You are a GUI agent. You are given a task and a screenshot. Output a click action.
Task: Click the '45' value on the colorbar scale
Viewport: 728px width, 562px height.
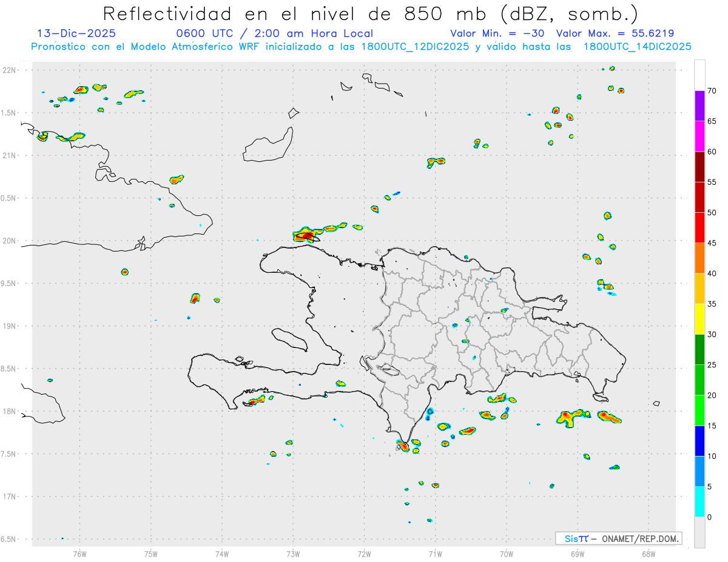click(712, 243)
